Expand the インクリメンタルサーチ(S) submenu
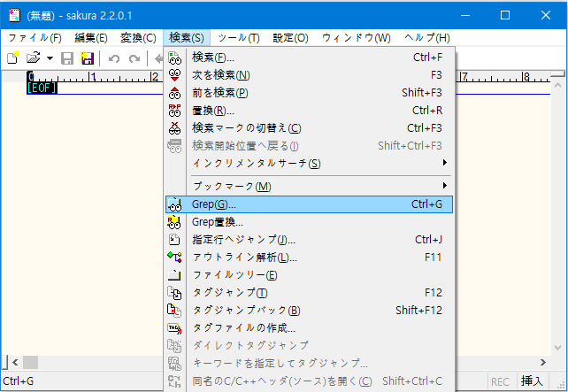This screenshot has width=568, height=392. (x=309, y=164)
